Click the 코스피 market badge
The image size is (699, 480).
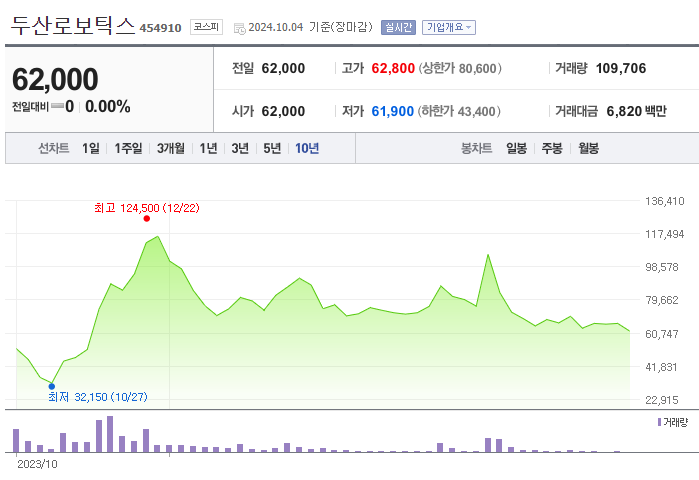(206, 27)
